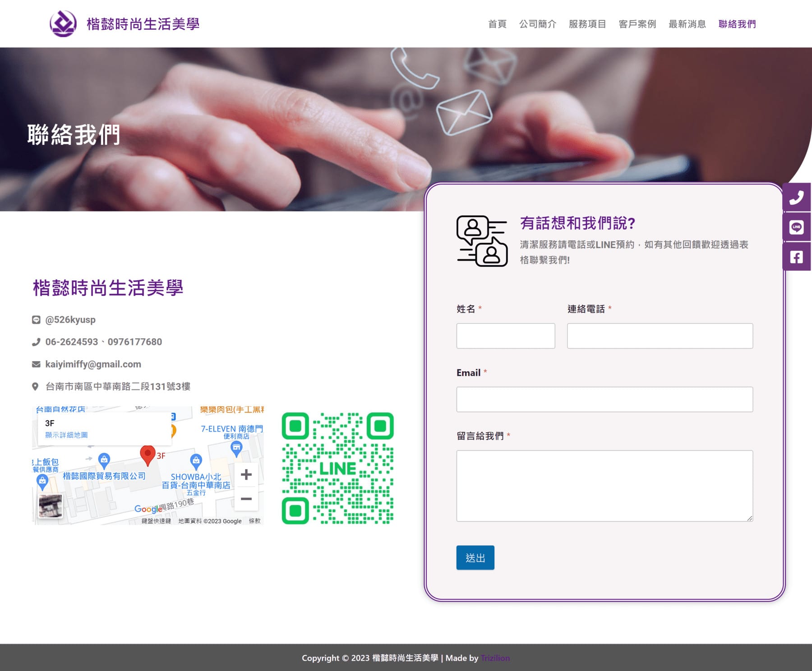
Task: Focus the 姓名 name input field
Action: pyautogui.click(x=505, y=336)
